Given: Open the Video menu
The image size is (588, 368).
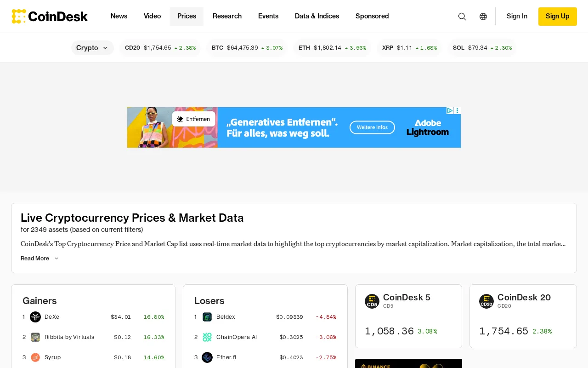Looking at the screenshot, I should pyautogui.click(x=152, y=17).
